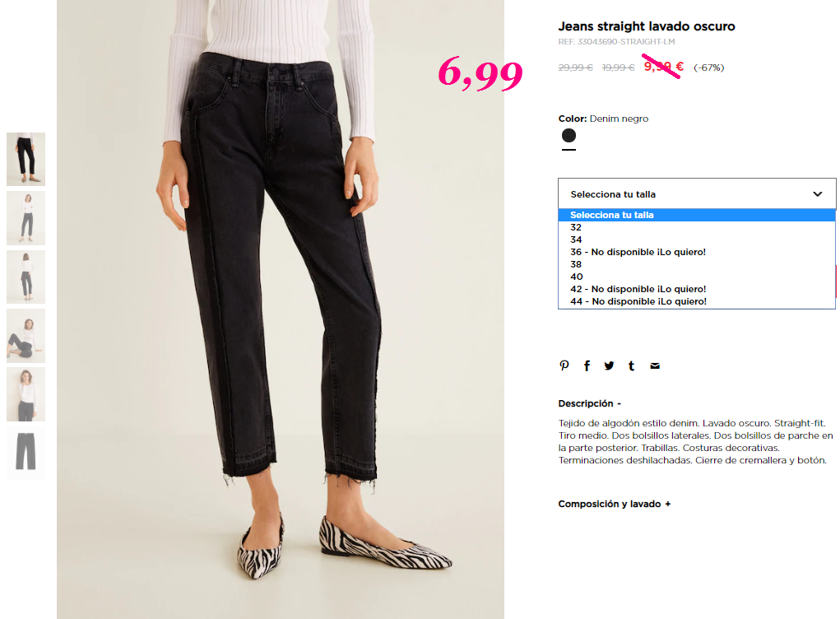Select 42 - No disponible ¡Lo quiero!
The image size is (840, 619).
coord(696,289)
